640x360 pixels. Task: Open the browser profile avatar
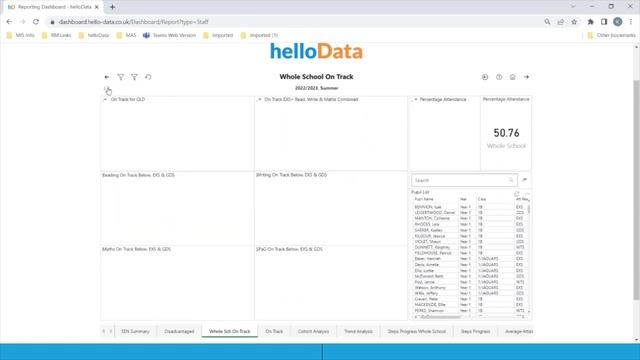pyautogui.click(x=618, y=22)
